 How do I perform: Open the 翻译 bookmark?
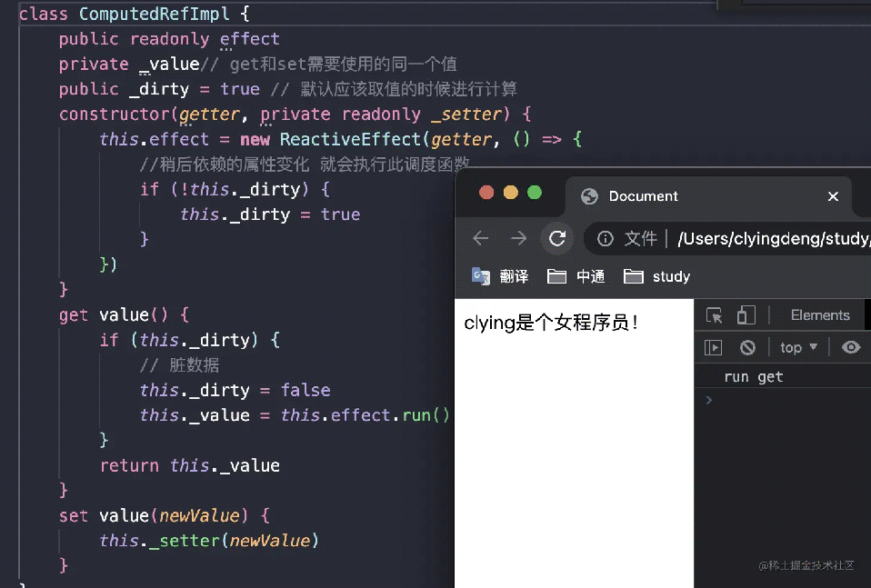tap(500, 276)
